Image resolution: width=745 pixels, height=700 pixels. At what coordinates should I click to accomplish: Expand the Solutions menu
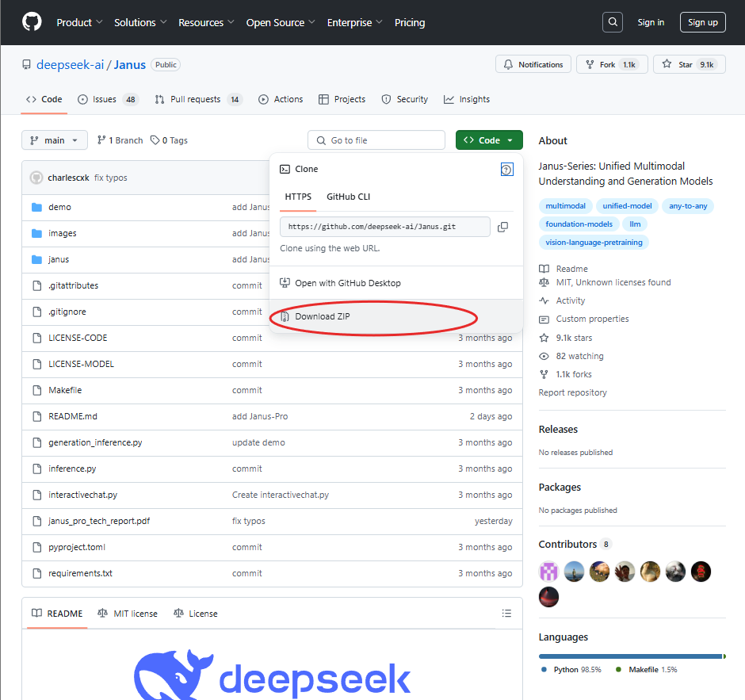click(140, 22)
